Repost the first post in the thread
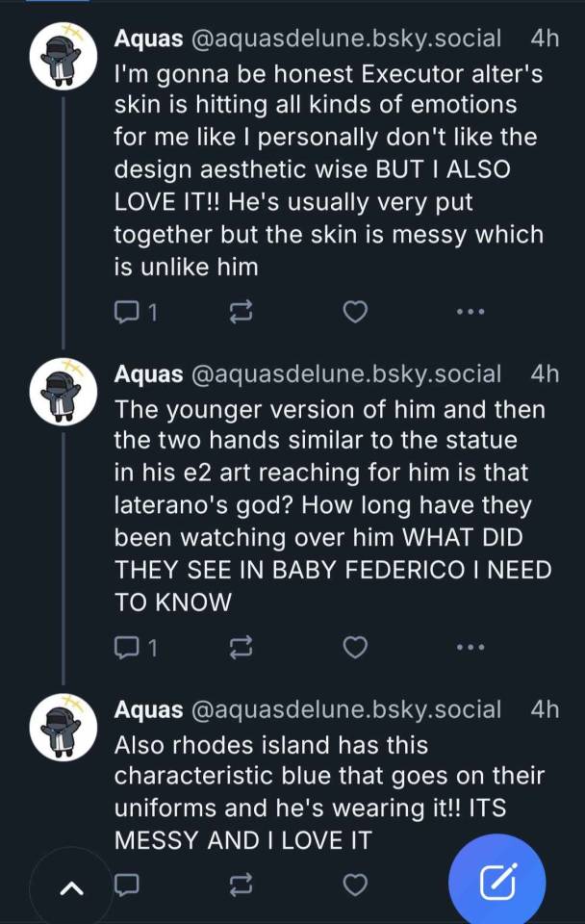The height and width of the screenshot is (924, 585). pos(242,312)
